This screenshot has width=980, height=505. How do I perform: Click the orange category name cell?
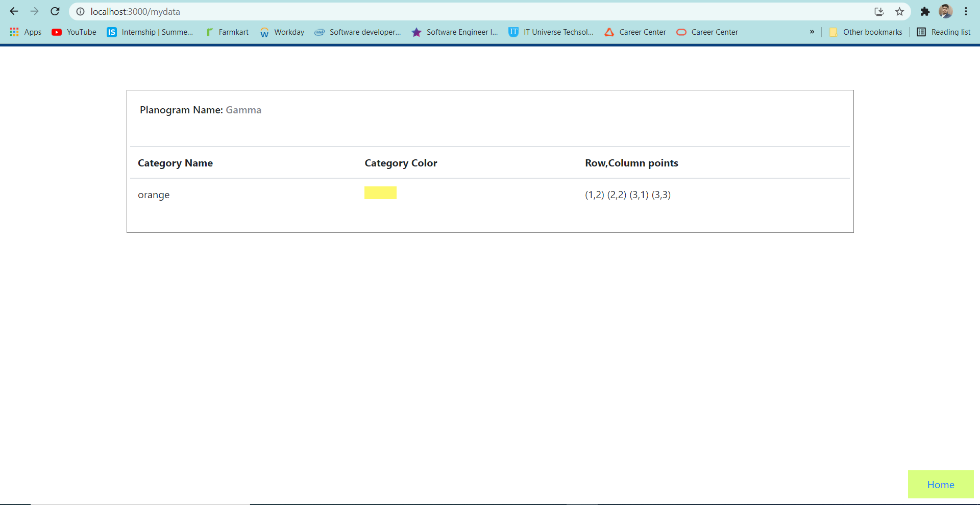click(154, 195)
